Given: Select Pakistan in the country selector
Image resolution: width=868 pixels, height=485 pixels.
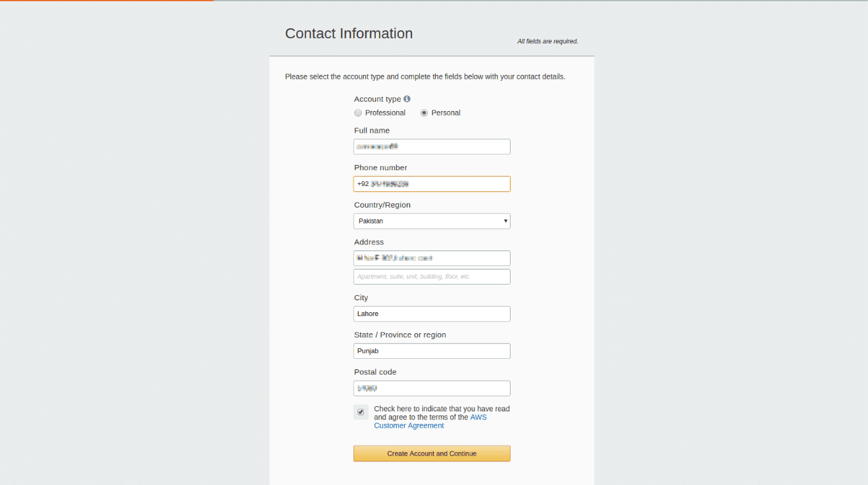Looking at the screenshot, I should pos(432,221).
